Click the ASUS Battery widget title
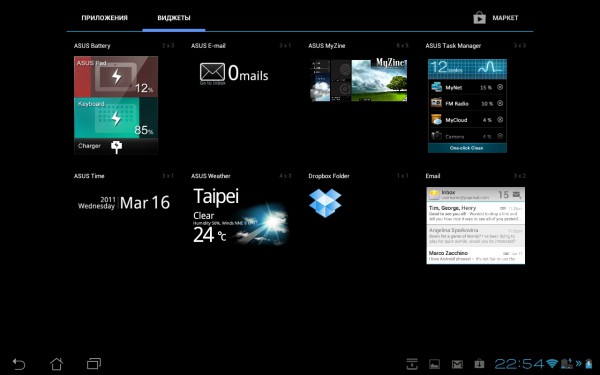The width and height of the screenshot is (600, 375). tap(92, 46)
